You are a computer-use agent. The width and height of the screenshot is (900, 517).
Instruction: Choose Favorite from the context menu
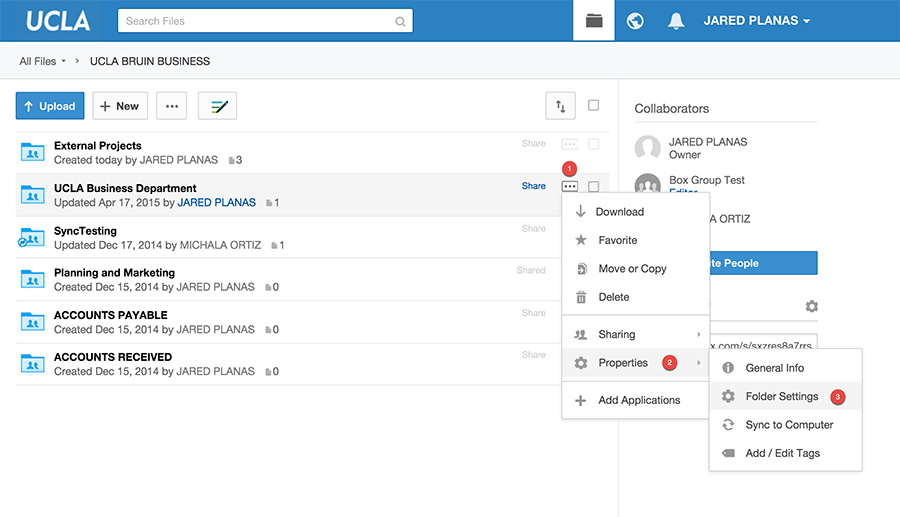tap(636, 240)
